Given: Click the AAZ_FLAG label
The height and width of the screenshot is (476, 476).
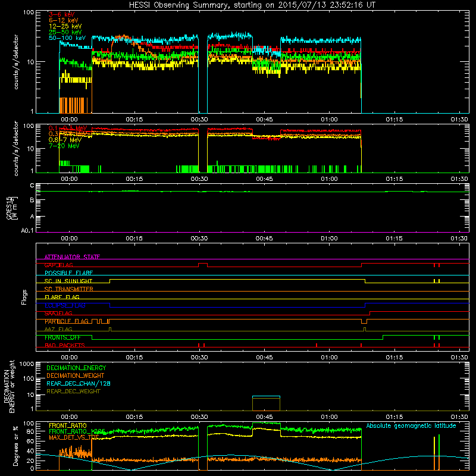Looking at the screenshot, I should [58, 329].
